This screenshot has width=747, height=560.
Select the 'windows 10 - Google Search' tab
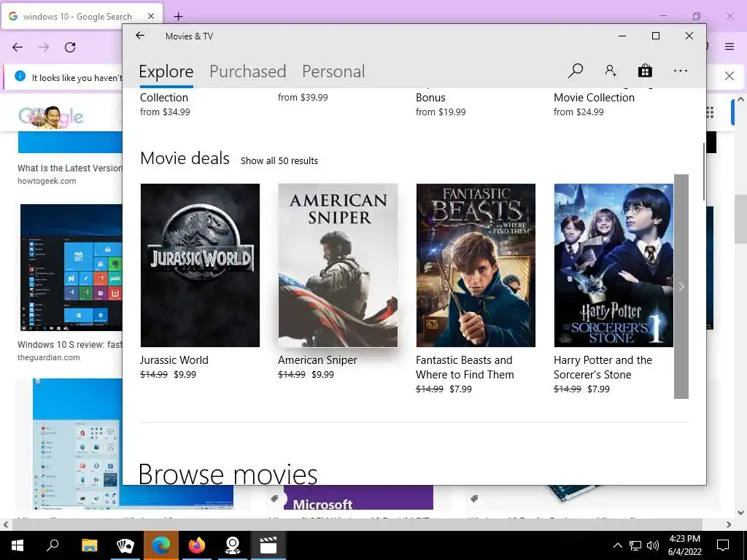82,16
